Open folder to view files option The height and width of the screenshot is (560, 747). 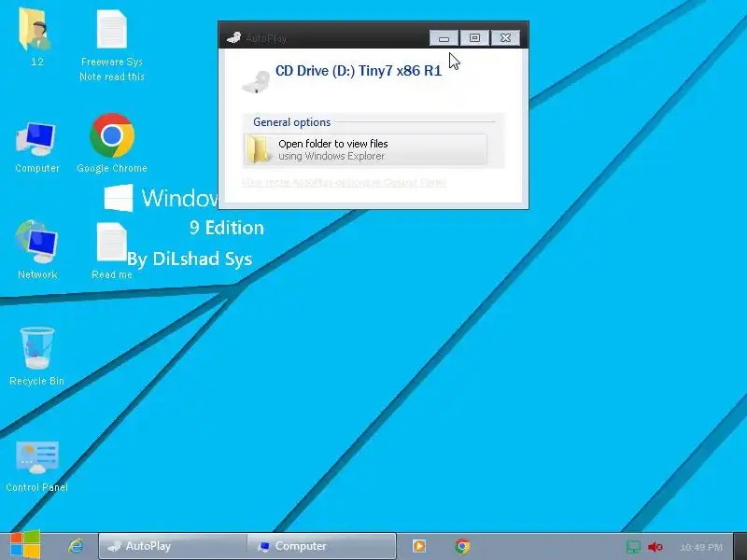[365, 149]
